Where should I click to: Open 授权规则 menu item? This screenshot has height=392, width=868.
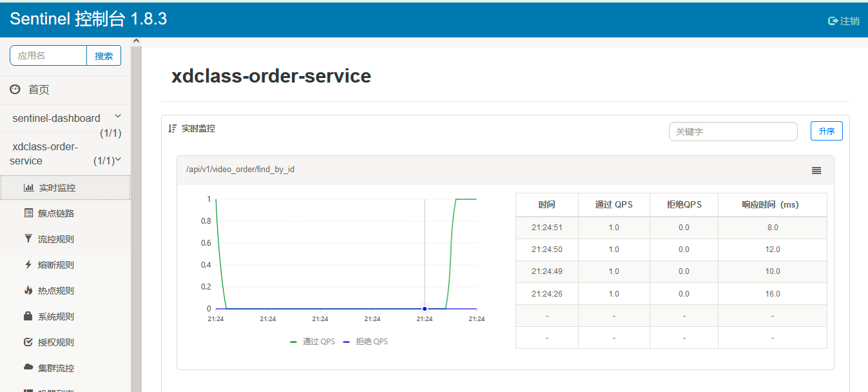coord(65,342)
